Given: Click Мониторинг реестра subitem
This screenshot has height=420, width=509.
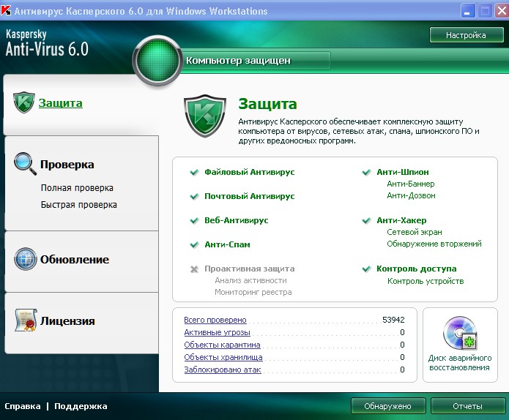Looking at the screenshot, I should point(253,292).
